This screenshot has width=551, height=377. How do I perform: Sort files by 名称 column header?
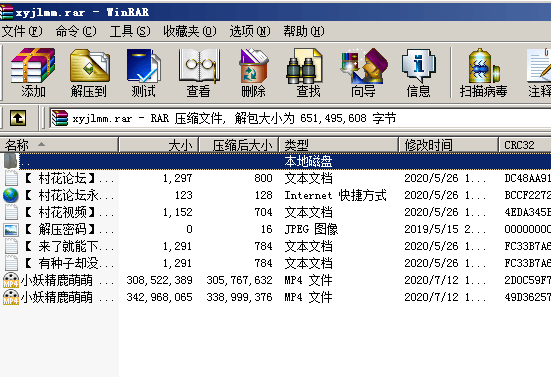59,145
